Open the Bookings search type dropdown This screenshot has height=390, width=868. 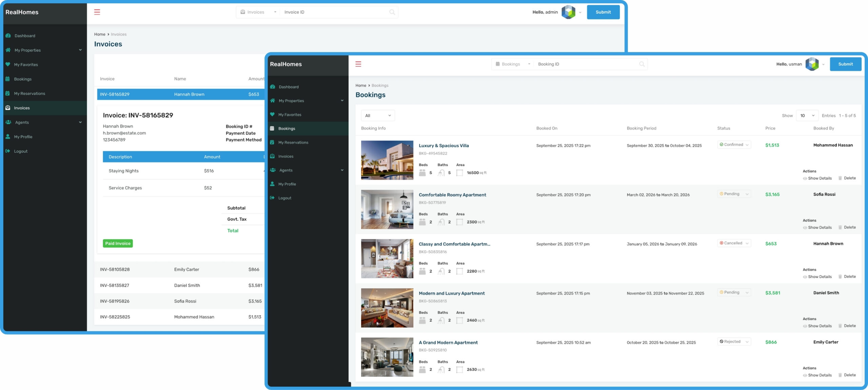[x=513, y=64]
